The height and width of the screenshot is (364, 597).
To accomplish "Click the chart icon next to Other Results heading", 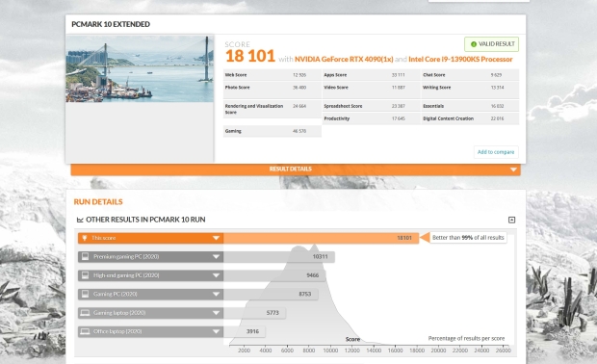I will pyautogui.click(x=80, y=220).
